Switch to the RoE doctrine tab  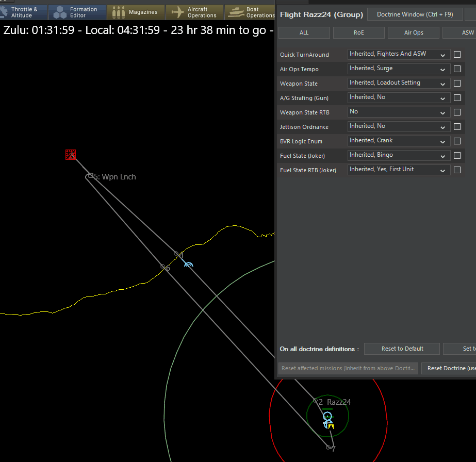click(x=359, y=32)
